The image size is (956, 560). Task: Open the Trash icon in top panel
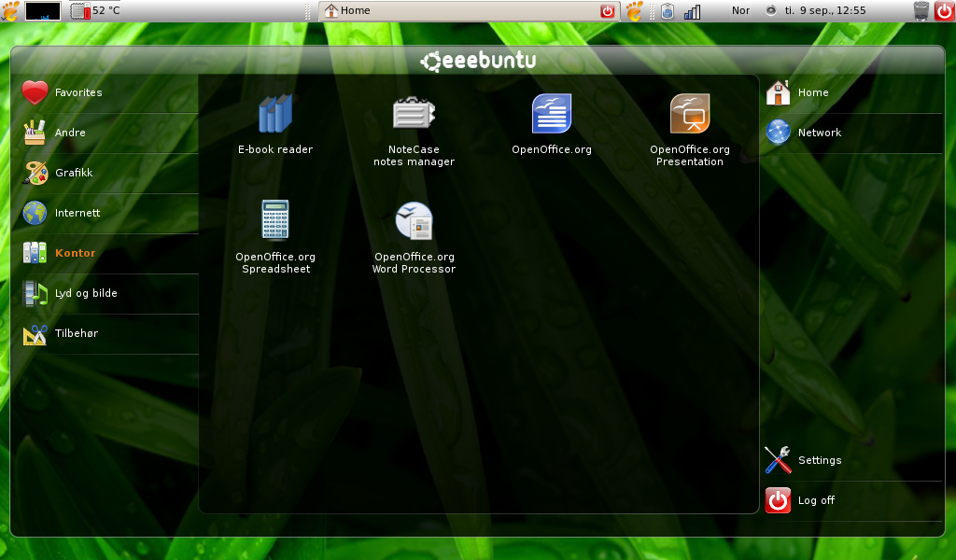921,11
